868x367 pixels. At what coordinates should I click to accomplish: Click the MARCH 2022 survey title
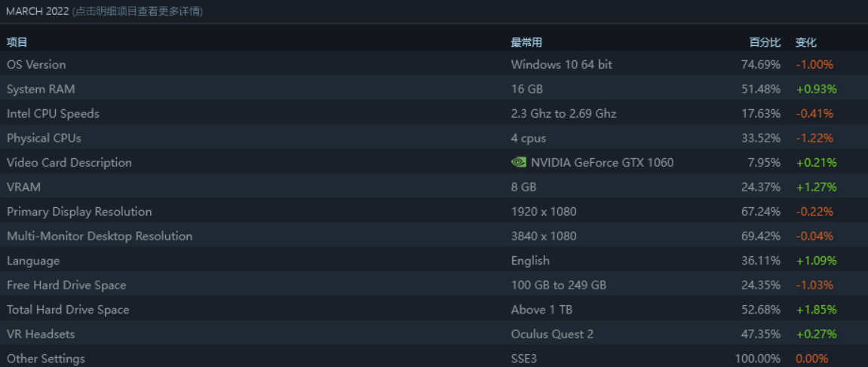coord(37,11)
